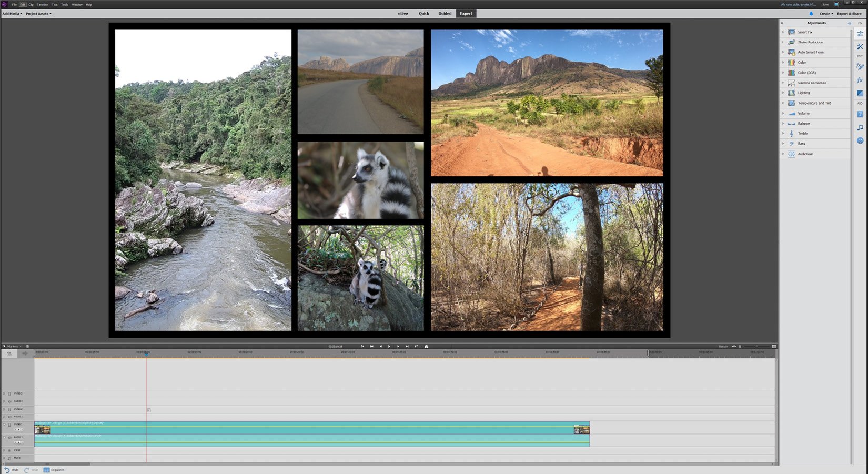
Task: Click the timeline track options icon
Action: pyautogui.click(x=9, y=354)
